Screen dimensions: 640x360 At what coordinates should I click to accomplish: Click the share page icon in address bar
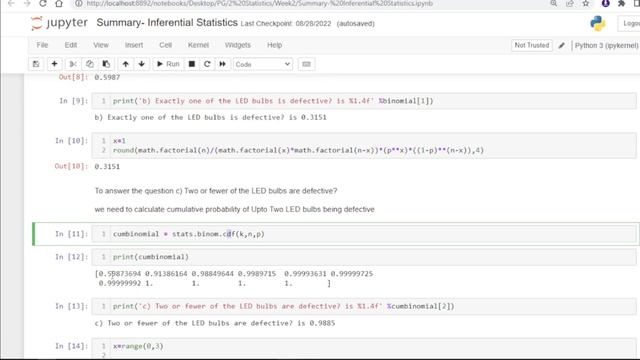pos(570,3)
